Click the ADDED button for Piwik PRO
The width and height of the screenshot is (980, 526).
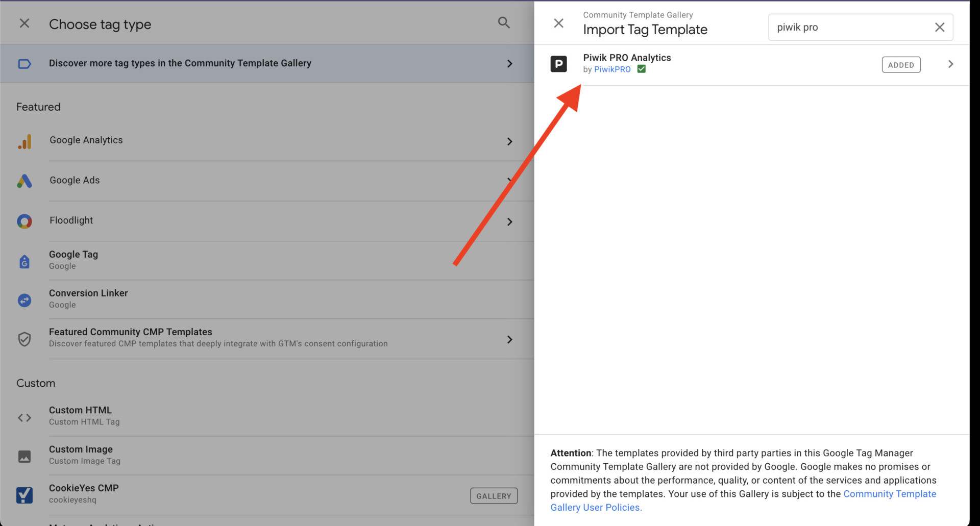coord(901,65)
